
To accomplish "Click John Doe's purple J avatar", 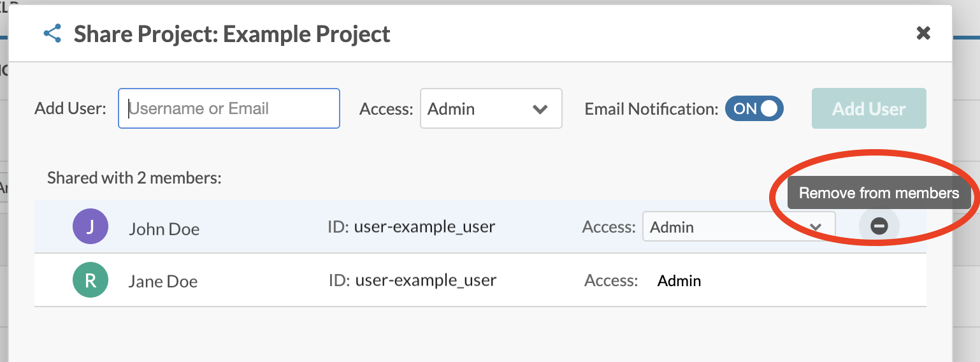I will pyautogui.click(x=90, y=227).
